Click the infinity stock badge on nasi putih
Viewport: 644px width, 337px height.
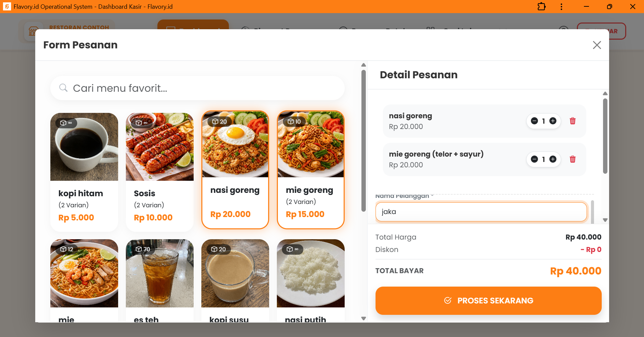[x=292, y=249]
